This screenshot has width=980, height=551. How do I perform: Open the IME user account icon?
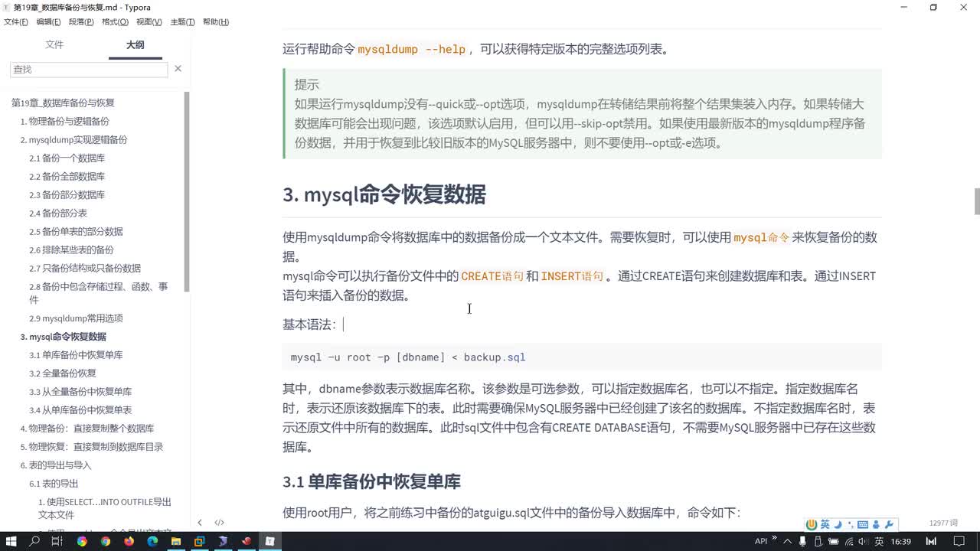pyautogui.click(x=876, y=524)
